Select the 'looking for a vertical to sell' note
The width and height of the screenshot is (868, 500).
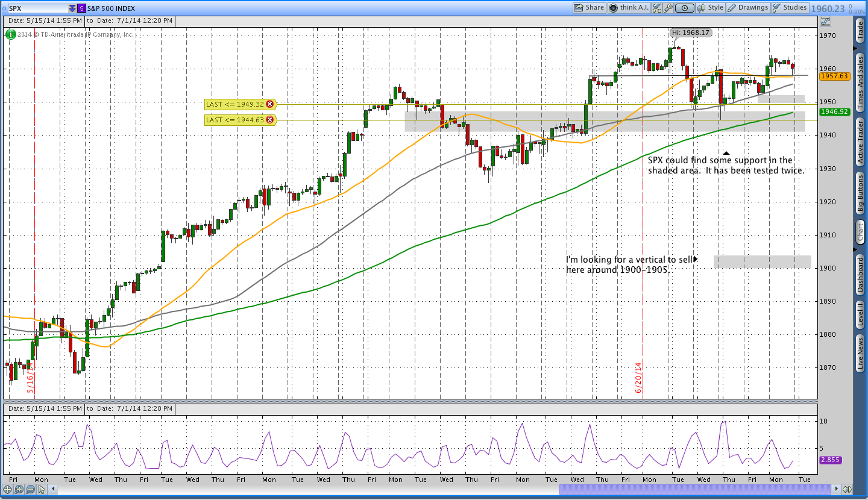point(630,264)
